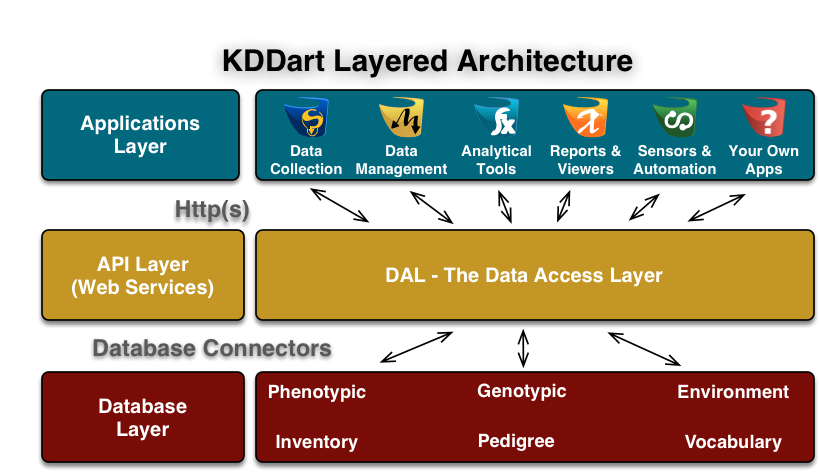
Task: Open the Sensors & Automation icon
Action: click(674, 119)
